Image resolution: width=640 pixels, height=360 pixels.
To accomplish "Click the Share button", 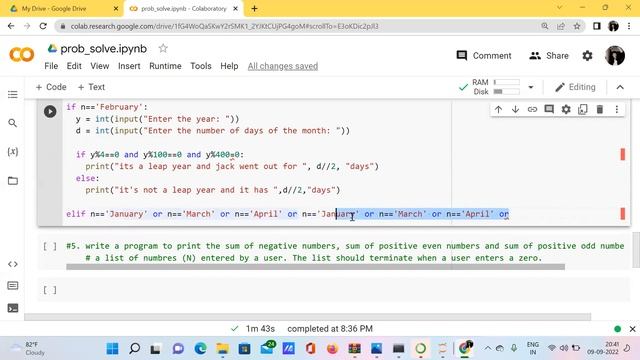I will (x=549, y=56).
